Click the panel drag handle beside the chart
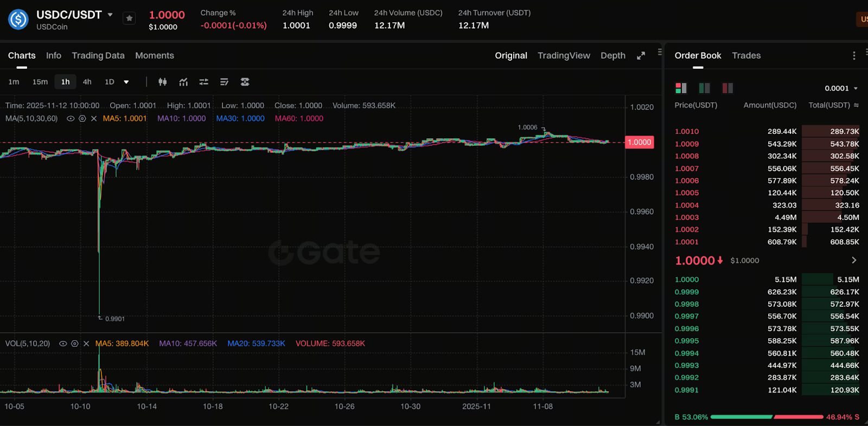Screen dimensions: 868x426 pyautogui.click(x=660, y=52)
